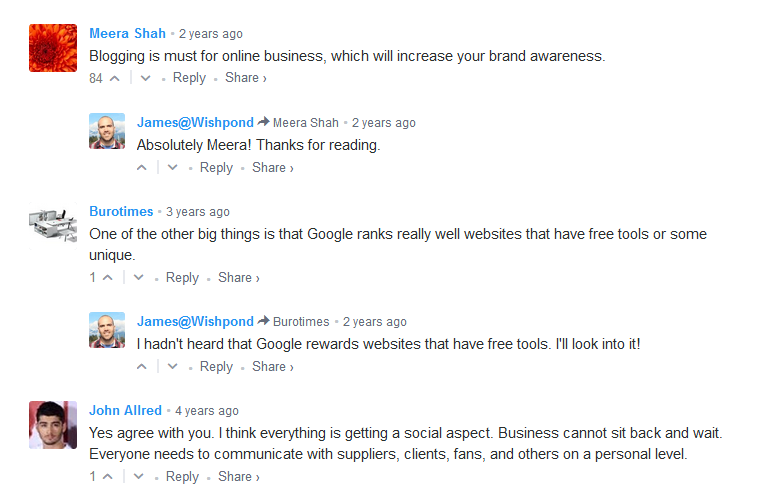
Task: Upvote the Burotimes comment
Action: 108,278
